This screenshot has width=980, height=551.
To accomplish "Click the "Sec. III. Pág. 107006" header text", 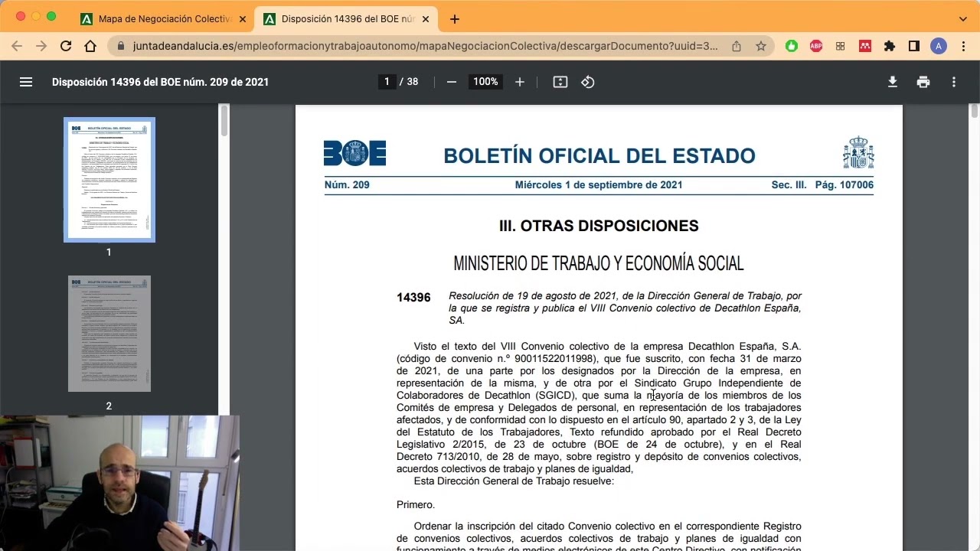I will click(x=822, y=185).
